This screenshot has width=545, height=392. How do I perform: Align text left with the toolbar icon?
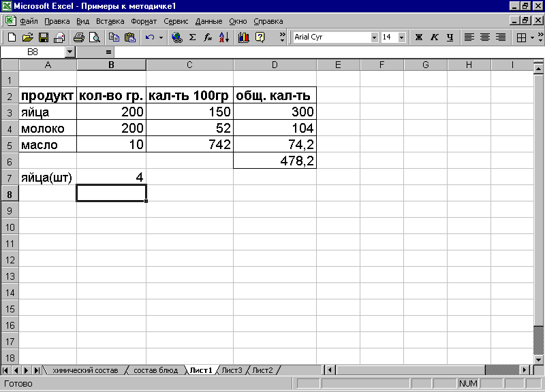coord(469,37)
